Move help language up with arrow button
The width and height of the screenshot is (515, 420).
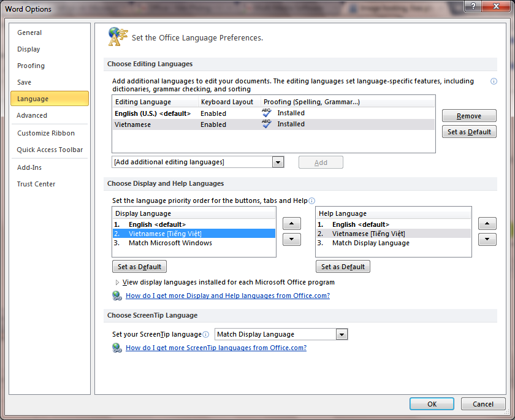(x=487, y=223)
